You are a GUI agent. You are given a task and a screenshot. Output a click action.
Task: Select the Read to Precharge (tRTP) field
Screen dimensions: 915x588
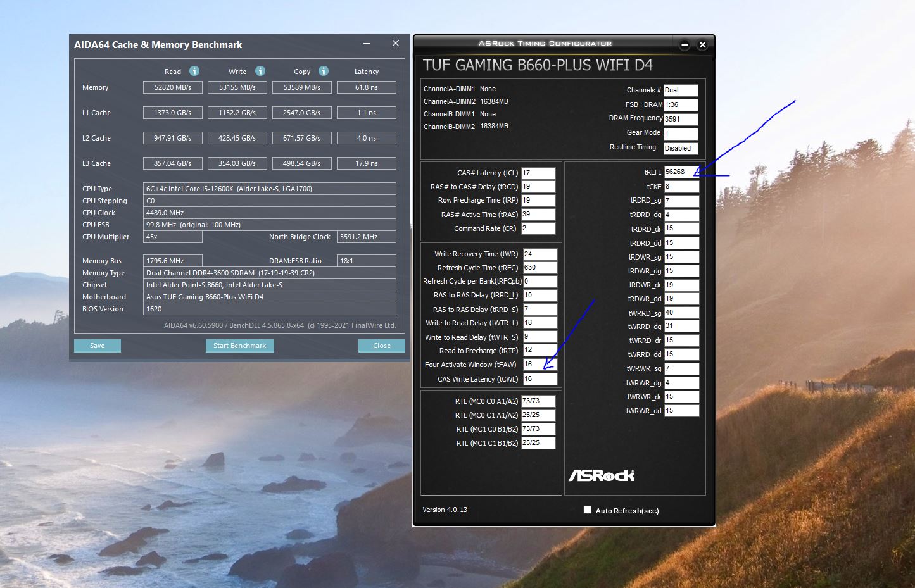[540, 351]
